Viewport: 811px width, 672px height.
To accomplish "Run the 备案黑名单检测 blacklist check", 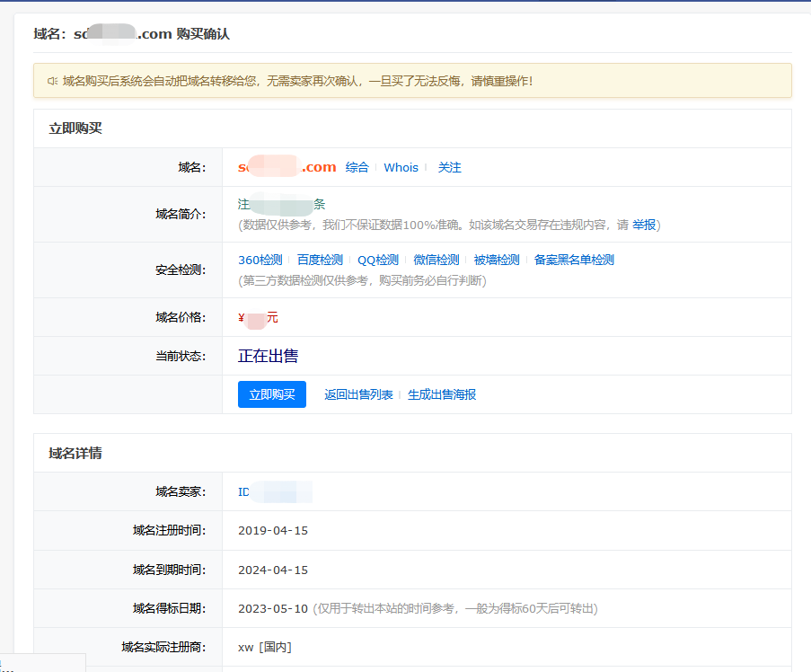I will click(x=574, y=260).
